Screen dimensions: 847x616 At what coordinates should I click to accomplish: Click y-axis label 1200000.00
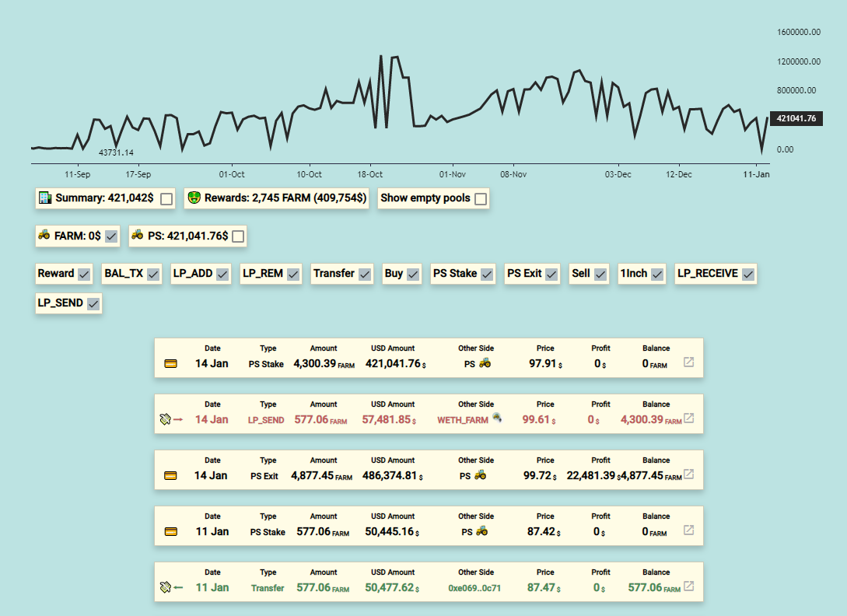click(x=798, y=61)
